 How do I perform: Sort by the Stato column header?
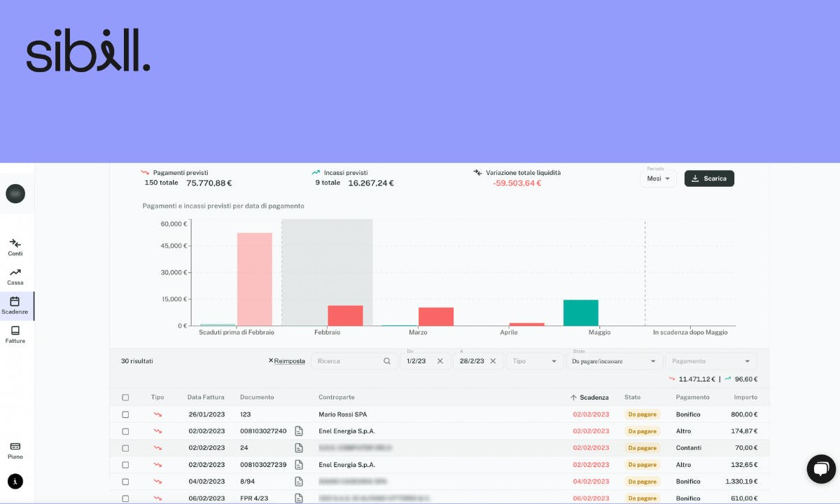pyautogui.click(x=632, y=398)
